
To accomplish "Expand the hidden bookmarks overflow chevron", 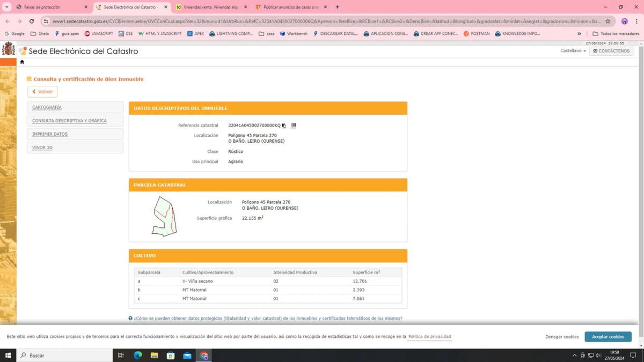I will [579, 34].
